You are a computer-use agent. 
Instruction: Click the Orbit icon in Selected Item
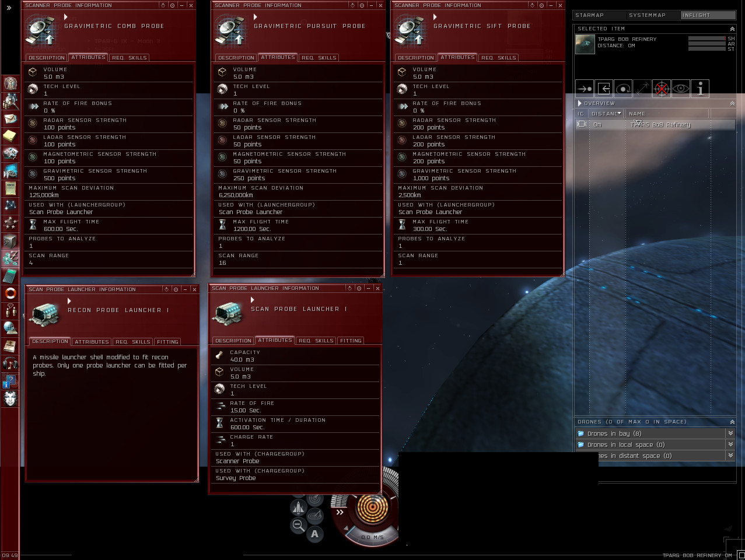[623, 89]
